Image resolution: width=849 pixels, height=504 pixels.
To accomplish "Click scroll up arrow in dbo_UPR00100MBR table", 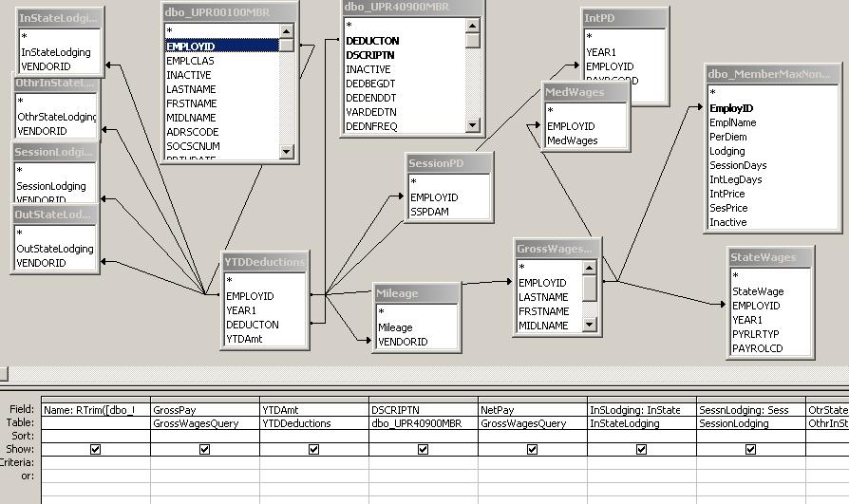I will click(287, 31).
